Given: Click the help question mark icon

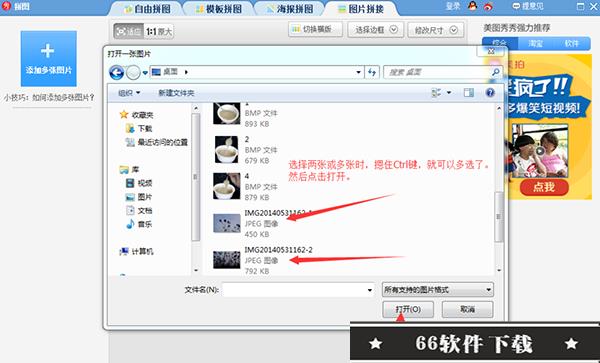Looking at the screenshot, I should (490, 93).
